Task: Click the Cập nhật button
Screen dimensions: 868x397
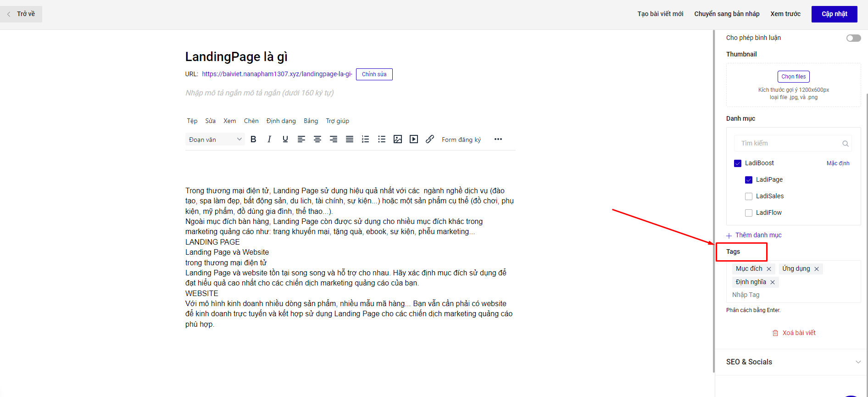Action: [x=834, y=14]
